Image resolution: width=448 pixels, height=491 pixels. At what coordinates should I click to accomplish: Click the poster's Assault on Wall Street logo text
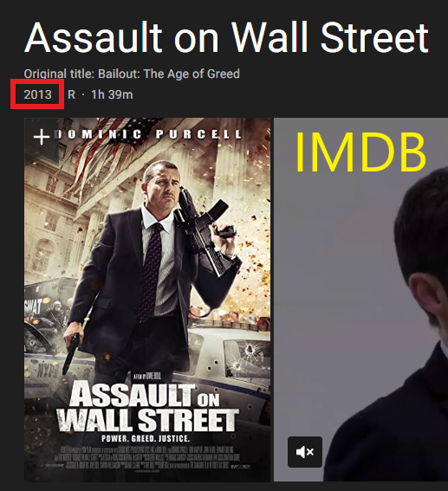click(147, 407)
